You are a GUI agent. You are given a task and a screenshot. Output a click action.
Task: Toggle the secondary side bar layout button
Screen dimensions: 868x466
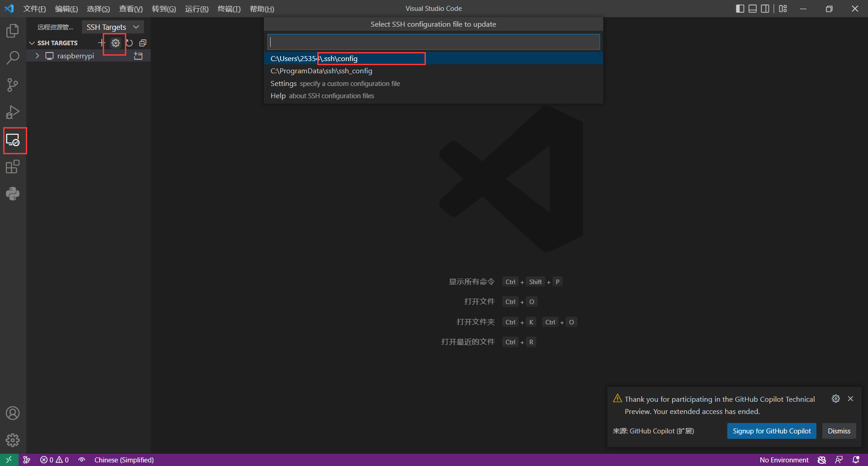[765, 9]
